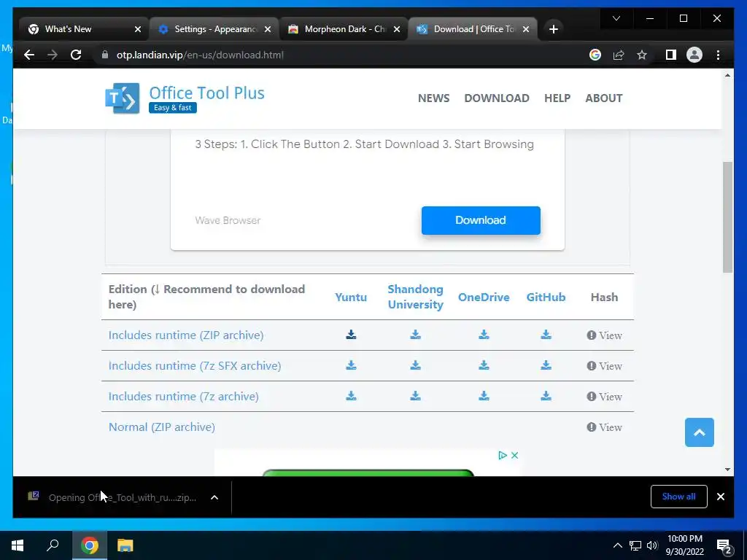This screenshot has width=747, height=560.
Task: Click the page vertical scrollbar thumb
Action: tap(727, 217)
